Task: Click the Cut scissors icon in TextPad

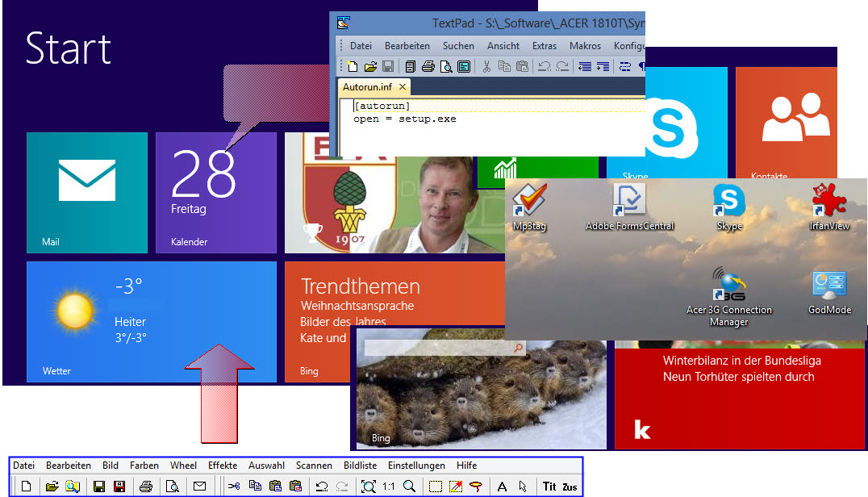Action: 486,67
